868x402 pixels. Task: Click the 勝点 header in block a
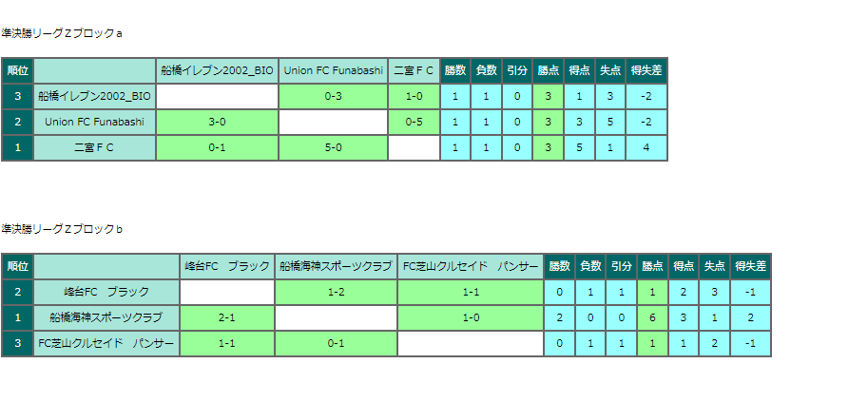click(548, 71)
